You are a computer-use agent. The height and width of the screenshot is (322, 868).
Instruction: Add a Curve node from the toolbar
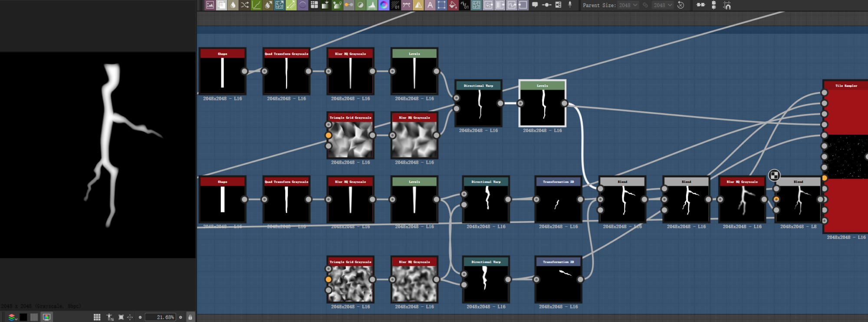(x=256, y=5)
